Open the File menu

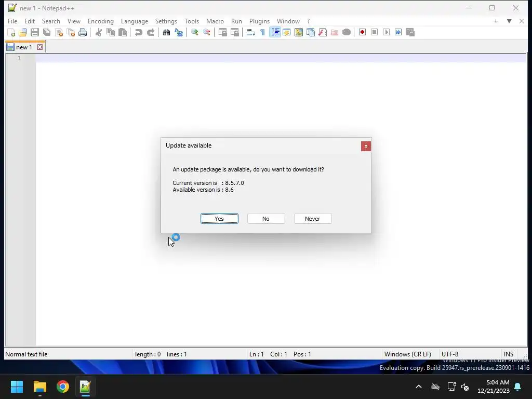12,21
